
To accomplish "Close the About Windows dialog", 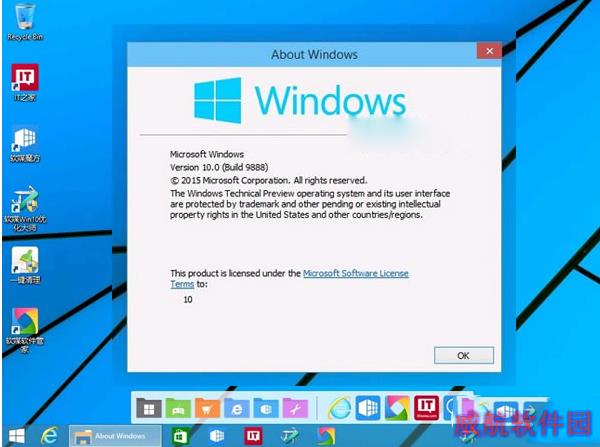I will click(x=489, y=51).
